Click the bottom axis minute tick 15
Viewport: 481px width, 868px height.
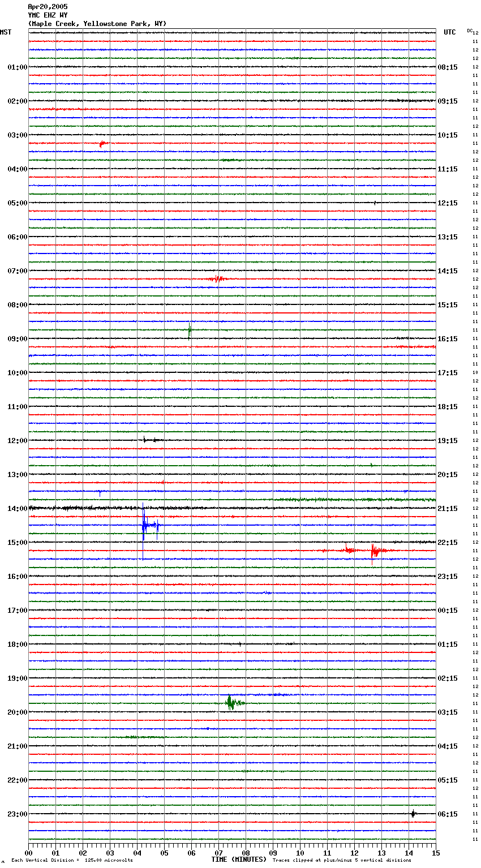[435, 853]
